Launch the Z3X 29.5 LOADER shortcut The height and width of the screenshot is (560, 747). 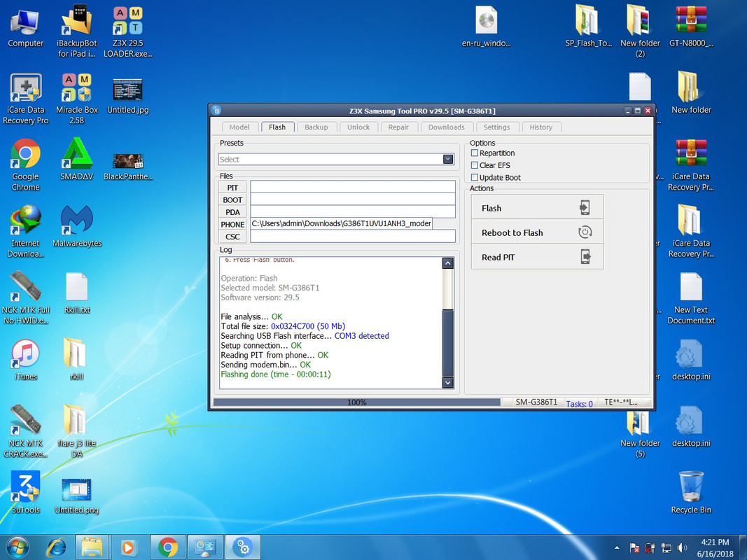coord(127,31)
